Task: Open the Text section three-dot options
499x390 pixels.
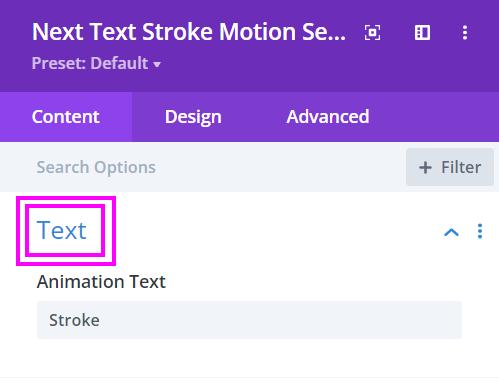Action: point(480,231)
